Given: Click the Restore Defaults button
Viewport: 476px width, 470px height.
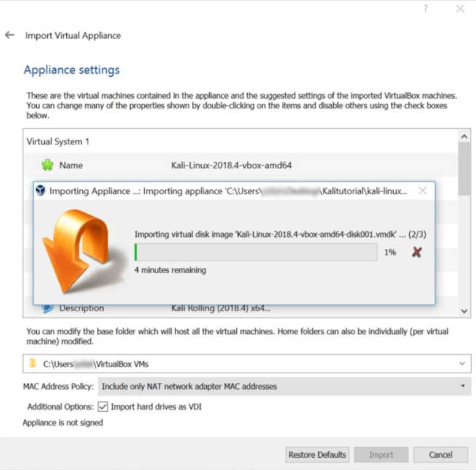Looking at the screenshot, I should pos(317,455).
